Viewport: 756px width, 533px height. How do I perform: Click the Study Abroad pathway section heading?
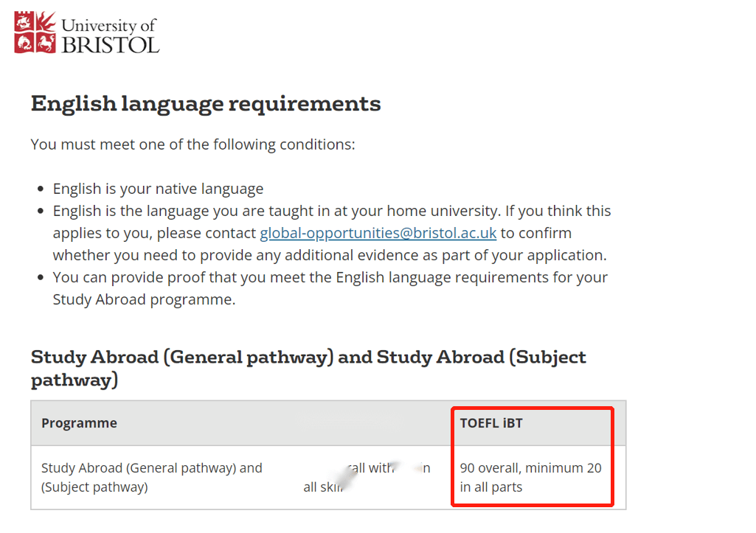(x=308, y=368)
